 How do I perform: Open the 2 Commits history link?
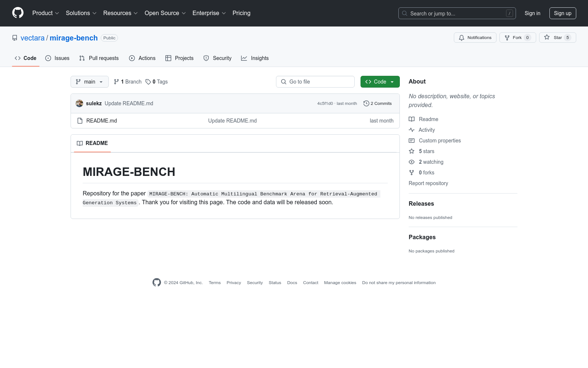coord(377,103)
